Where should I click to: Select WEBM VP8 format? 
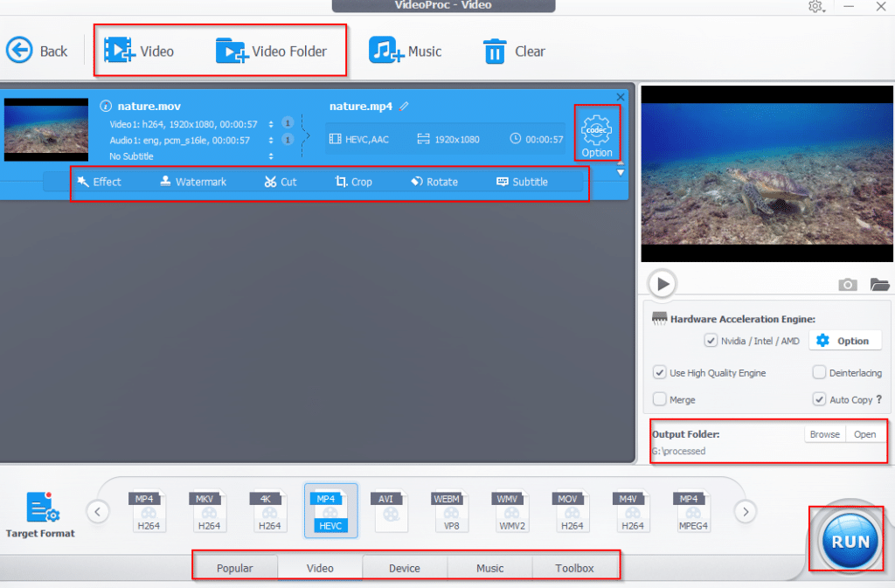point(450,511)
